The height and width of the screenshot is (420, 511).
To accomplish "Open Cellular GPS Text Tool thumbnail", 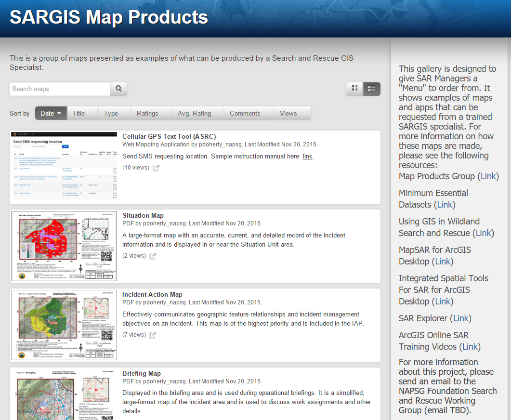I will (64, 166).
